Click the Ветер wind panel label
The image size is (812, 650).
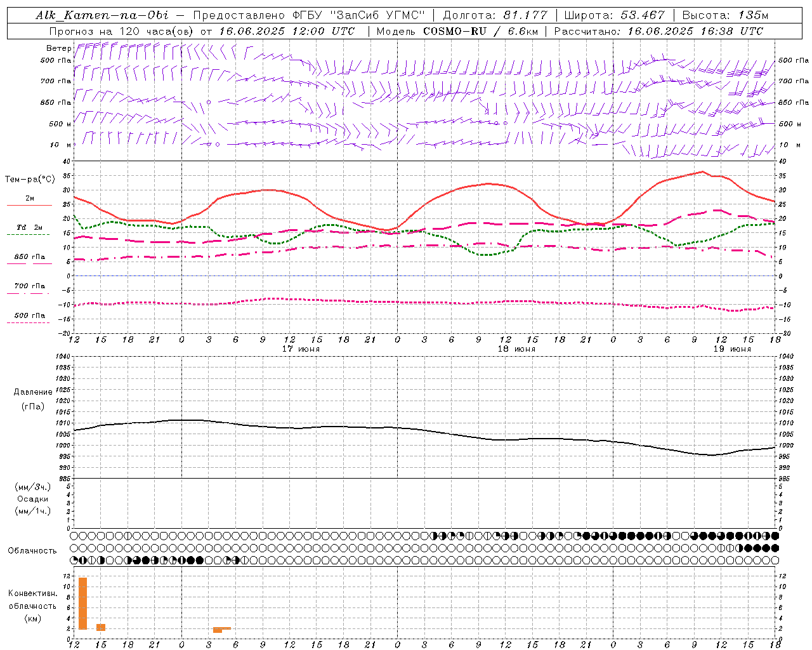tap(58, 48)
